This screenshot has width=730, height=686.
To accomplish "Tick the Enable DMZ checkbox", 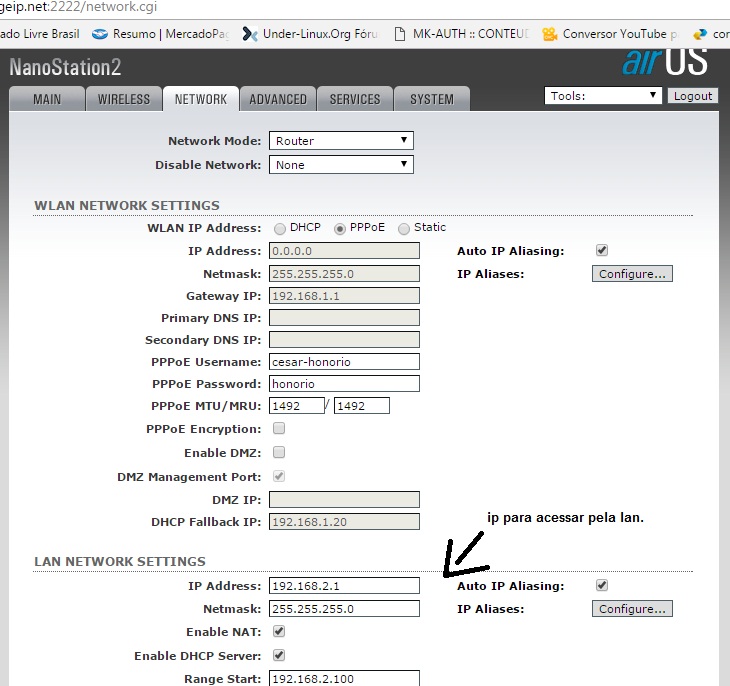I will (x=279, y=452).
